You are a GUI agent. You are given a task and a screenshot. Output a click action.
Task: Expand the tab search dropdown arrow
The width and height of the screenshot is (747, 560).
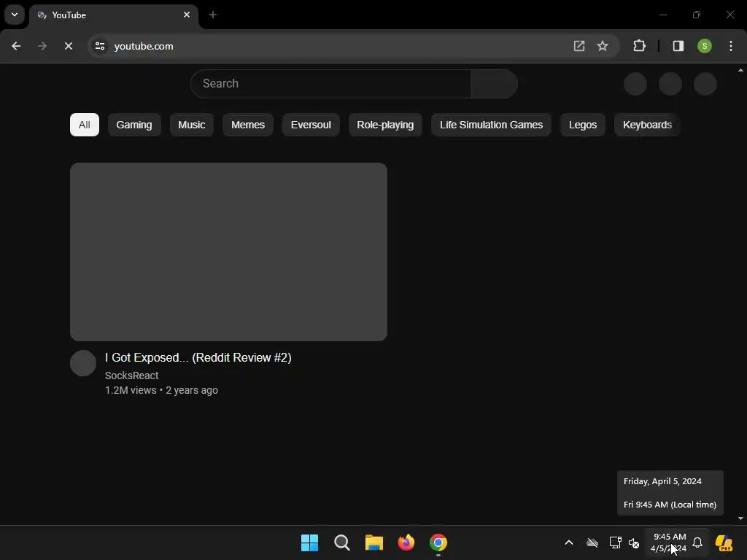[x=15, y=15]
